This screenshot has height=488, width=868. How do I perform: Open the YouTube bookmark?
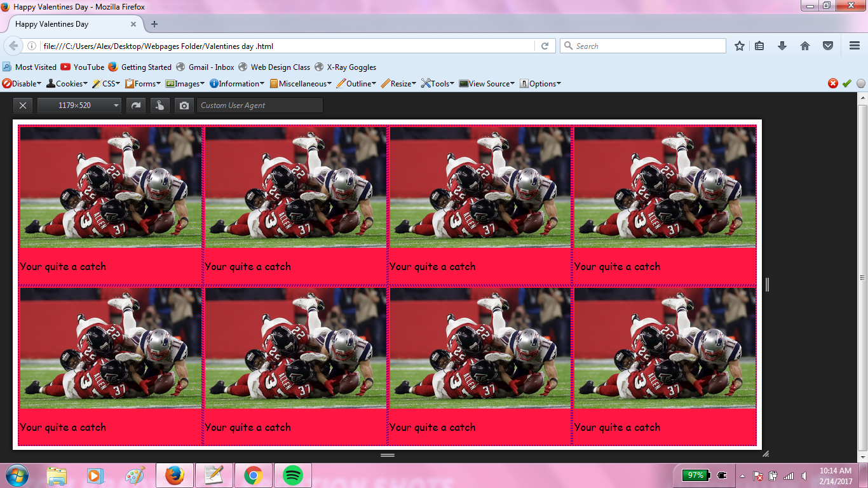pos(83,67)
